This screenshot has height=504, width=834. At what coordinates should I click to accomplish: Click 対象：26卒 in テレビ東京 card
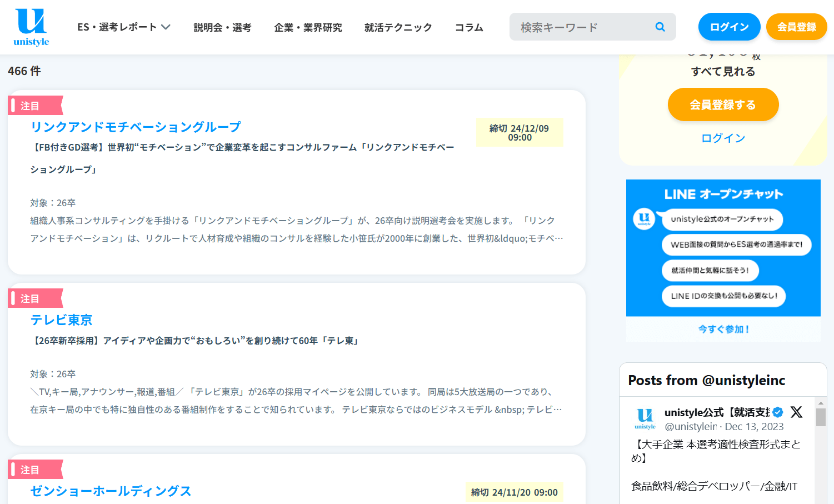pos(53,374)
